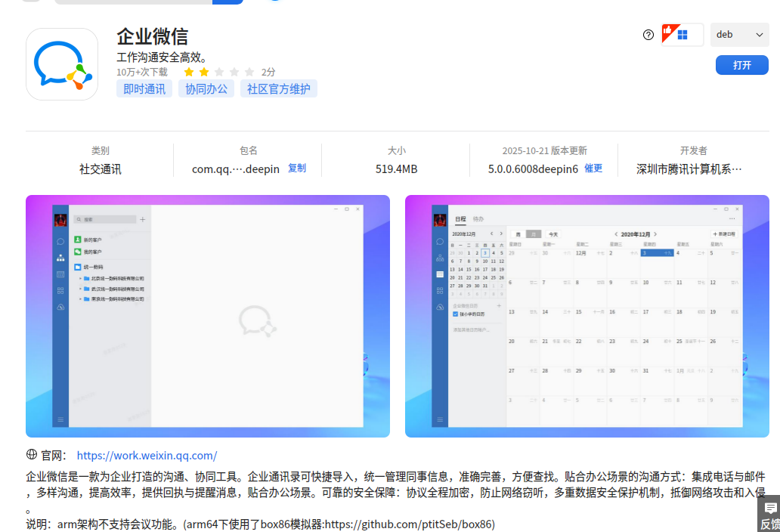780x532 pixels.
Task: Click the blue 打开 button
Action: [x=741, y=65]
